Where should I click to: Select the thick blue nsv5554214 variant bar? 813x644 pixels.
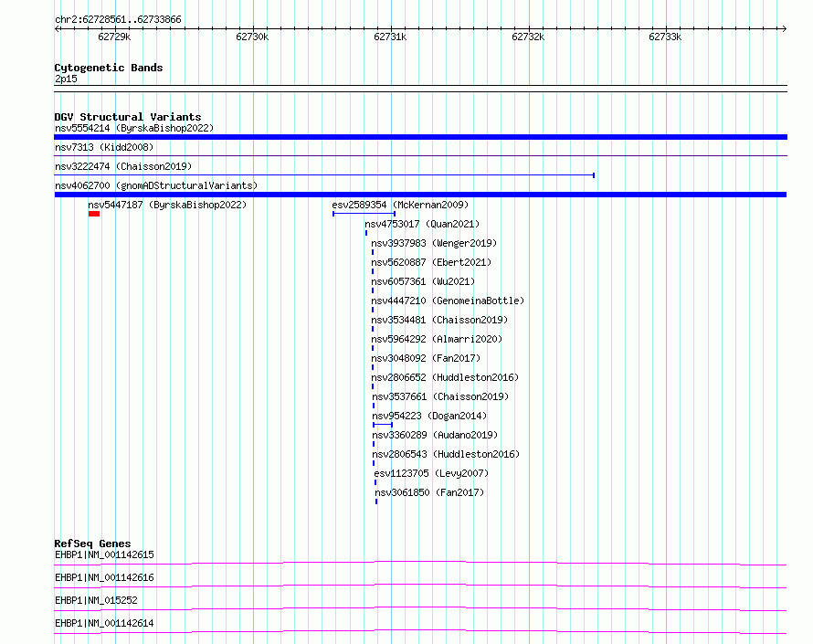[x=420, y=137]
